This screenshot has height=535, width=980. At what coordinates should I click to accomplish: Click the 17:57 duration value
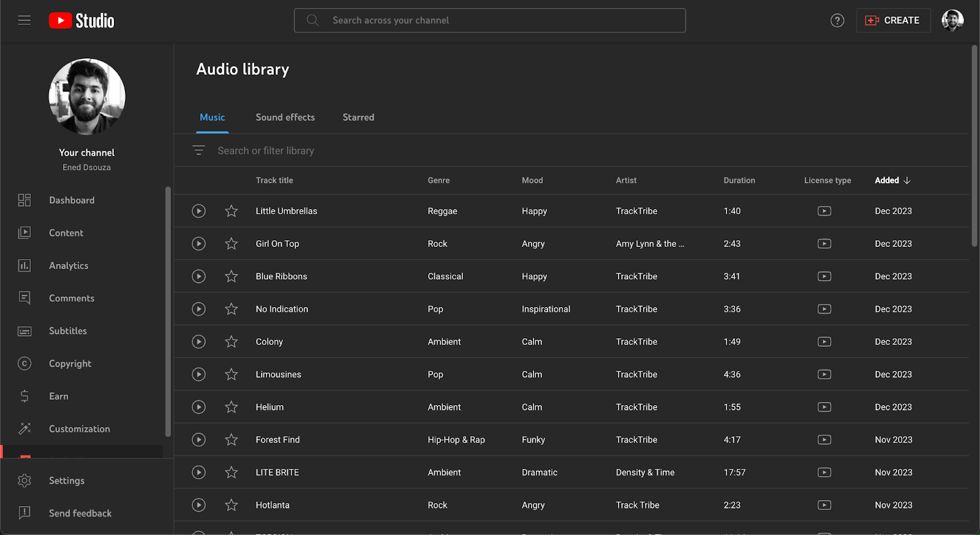click(x=734, y=472)
